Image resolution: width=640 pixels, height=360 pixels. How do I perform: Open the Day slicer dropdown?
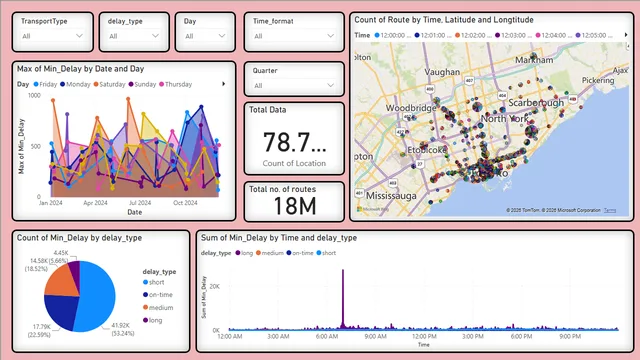205,36
